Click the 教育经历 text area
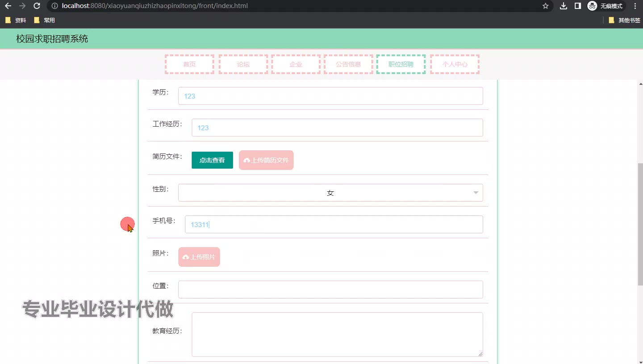The width and height of the screenshot is (643, 364). pyautogui.click(x=337, y=335)
